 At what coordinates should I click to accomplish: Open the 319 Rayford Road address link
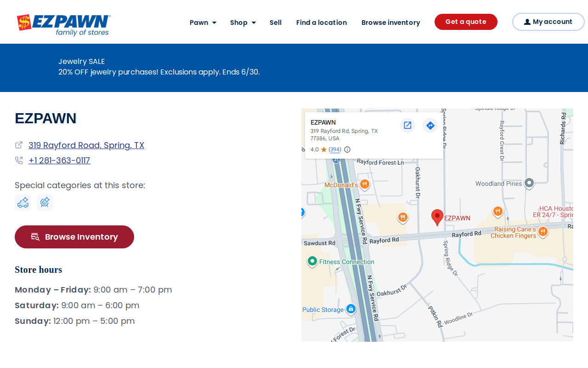(x=86, y=145)
